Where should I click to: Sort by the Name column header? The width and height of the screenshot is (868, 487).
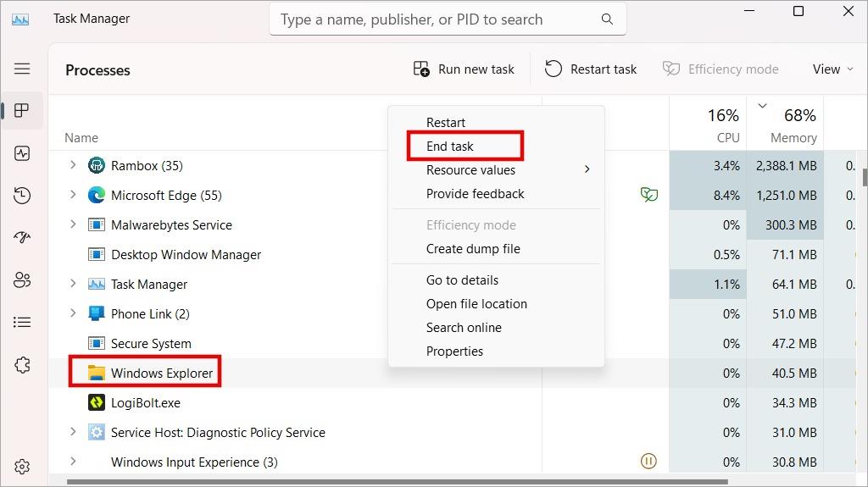[81, 138]
